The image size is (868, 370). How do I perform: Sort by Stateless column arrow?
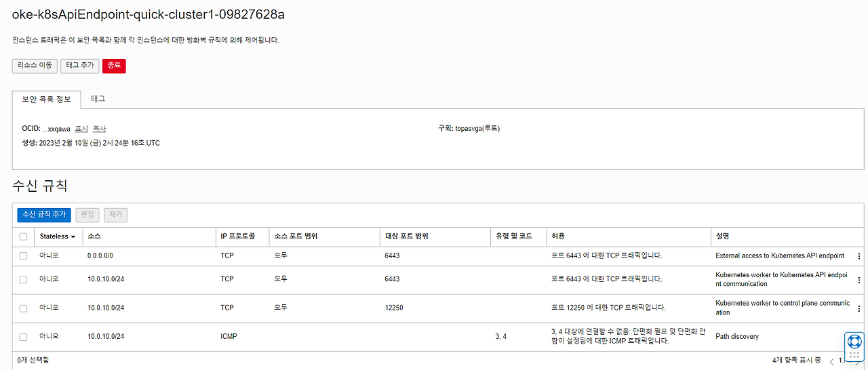73,237
